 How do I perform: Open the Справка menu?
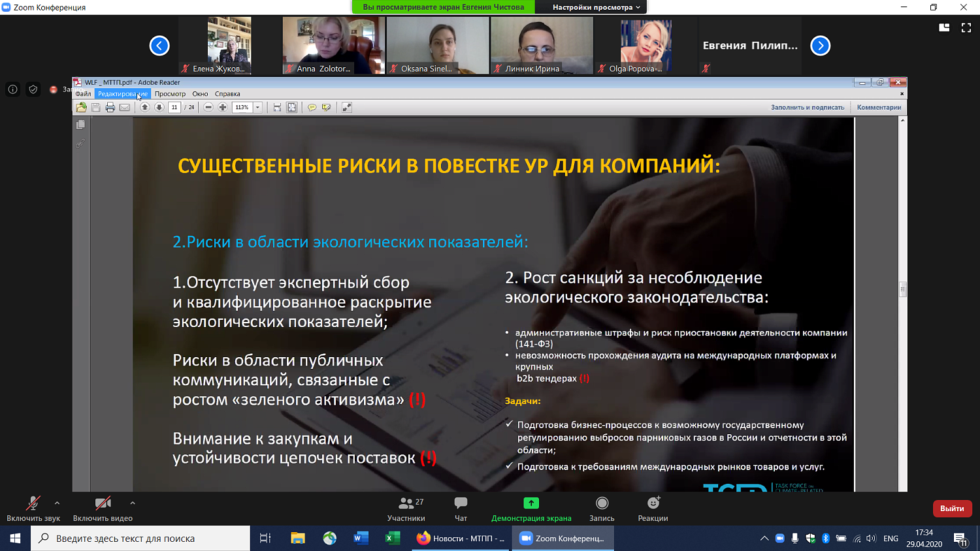click(x=227, y=94)
